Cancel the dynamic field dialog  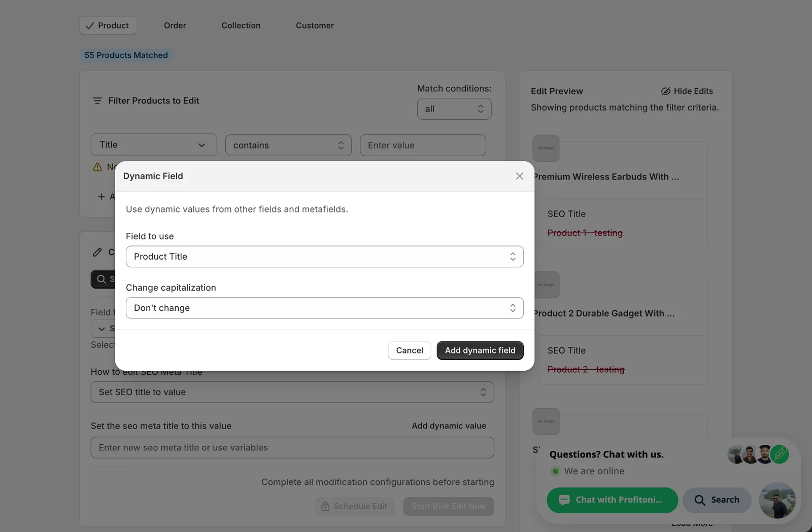pos(410,350)
